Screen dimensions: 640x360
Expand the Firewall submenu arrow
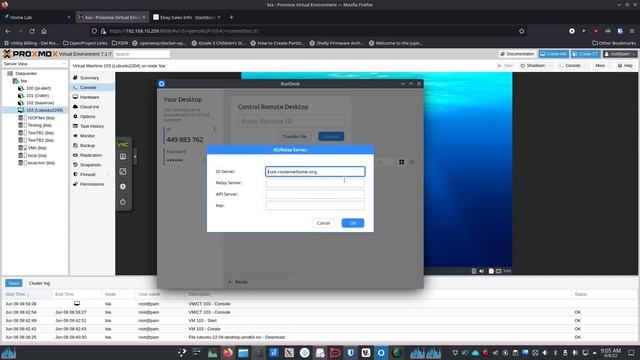[x=109, y=174]
